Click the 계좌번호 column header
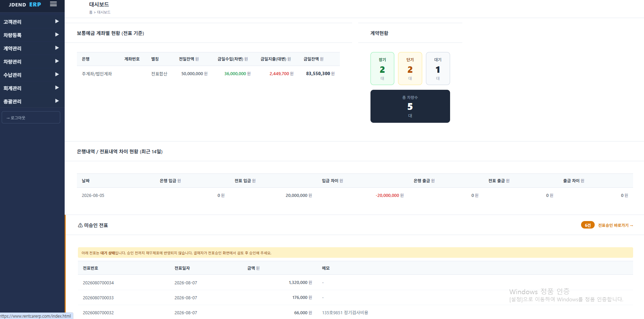Viewport: 644px width, 319px height. pyautogui.click(x=132, y=59)
